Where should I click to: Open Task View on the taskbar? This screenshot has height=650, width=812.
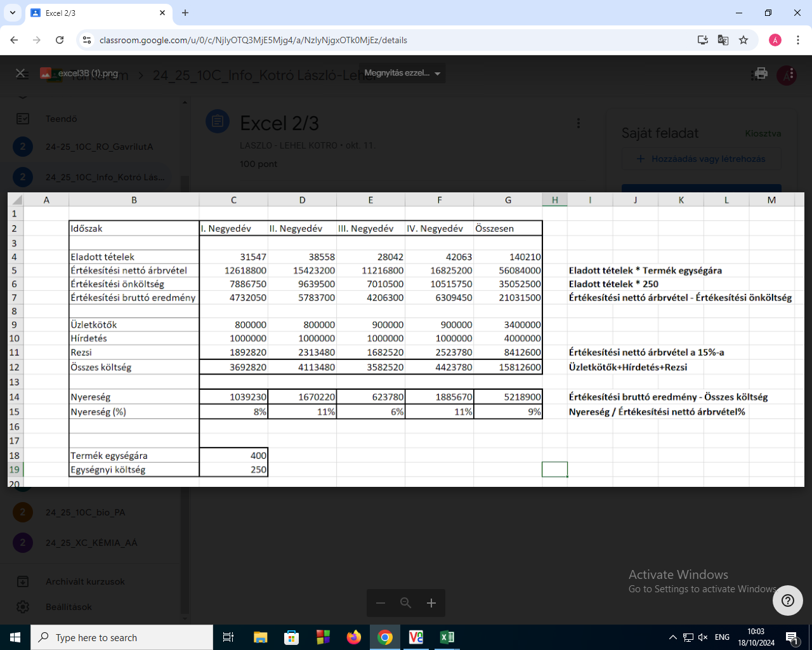click(x=228, y=637)
